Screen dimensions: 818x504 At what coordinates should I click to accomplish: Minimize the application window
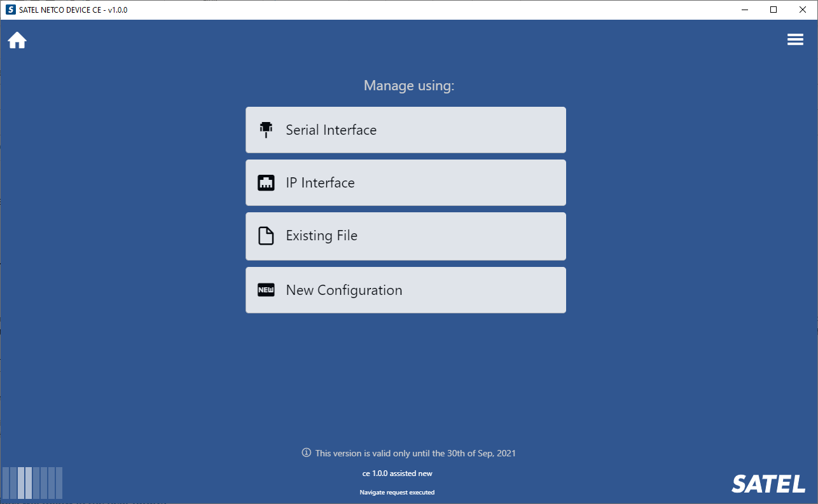point(744,10)
